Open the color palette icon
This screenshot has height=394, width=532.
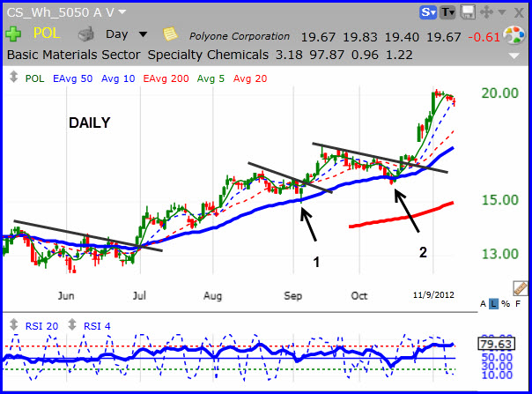514,35
